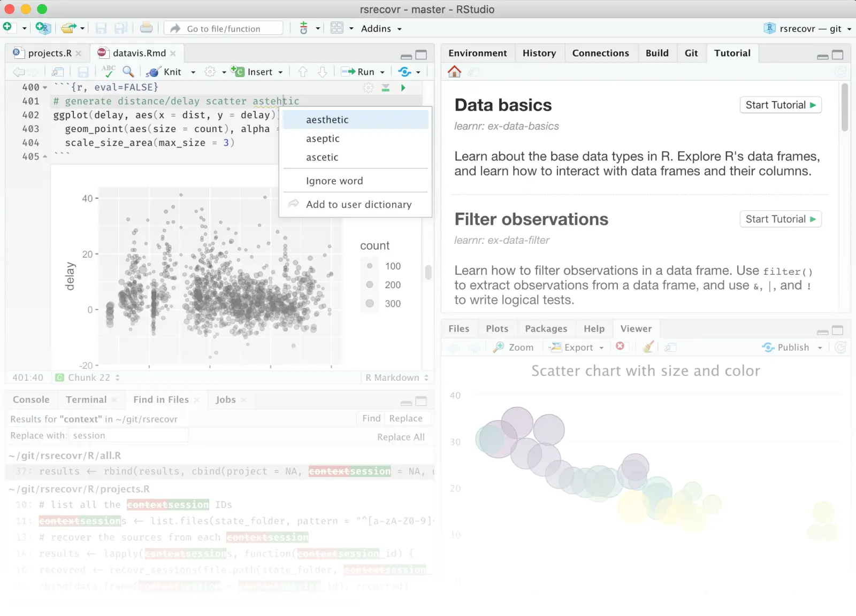The width and height of the screenshot is (856, 616).
Task: Remove viewer content with the red stop icon
Action: click(x=621, y=347)
